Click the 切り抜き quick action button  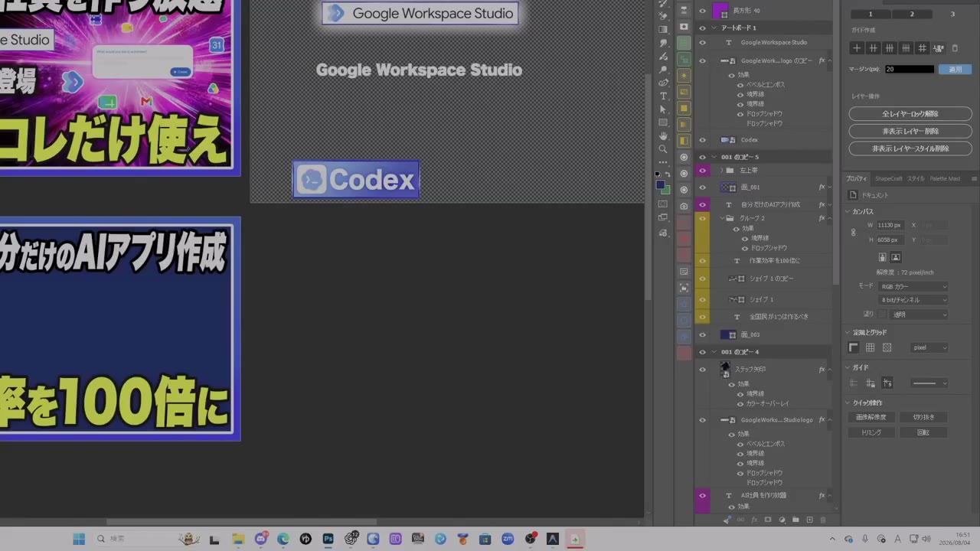923,417
